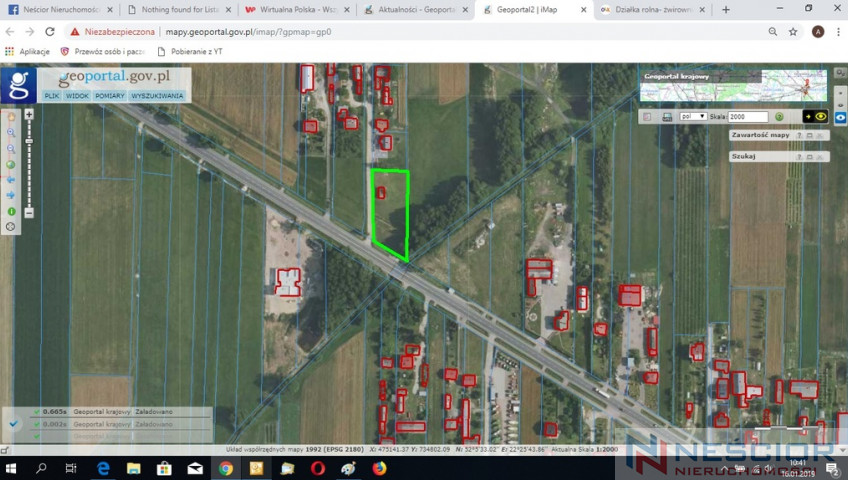Click the geoportal blue g logo

click(19, 85)
